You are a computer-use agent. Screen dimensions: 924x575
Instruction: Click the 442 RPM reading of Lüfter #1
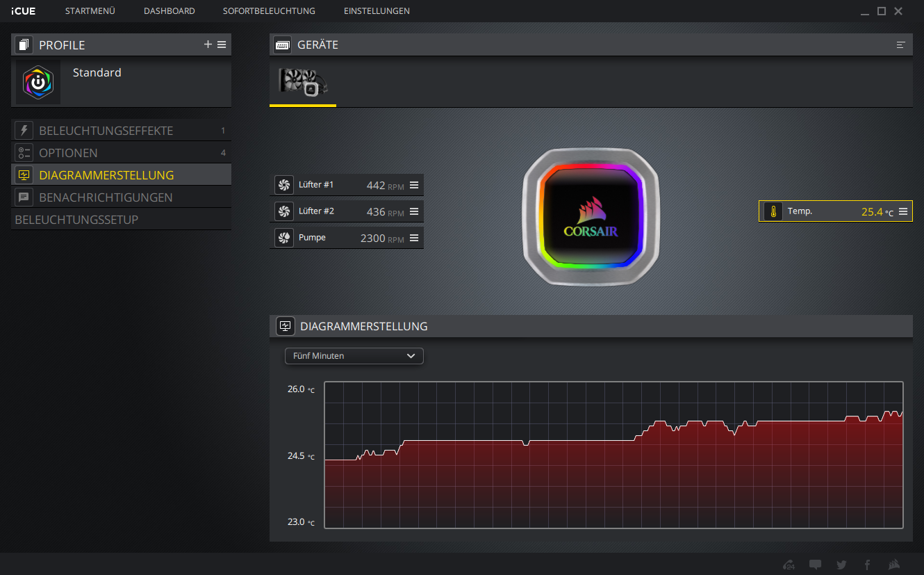coord(386,186)
